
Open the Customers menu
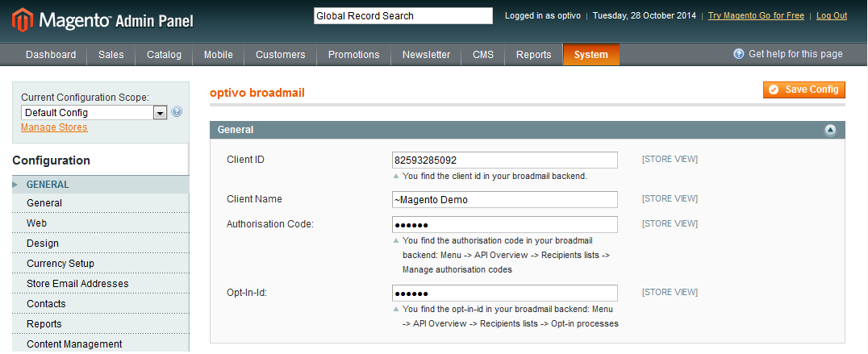(x=280, y=55)
